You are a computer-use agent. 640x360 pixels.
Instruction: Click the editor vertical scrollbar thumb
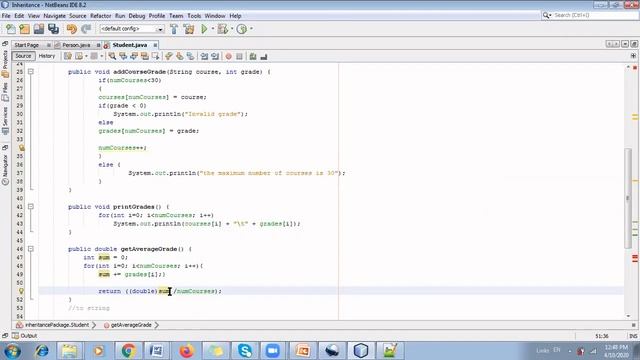coord(628,198)
